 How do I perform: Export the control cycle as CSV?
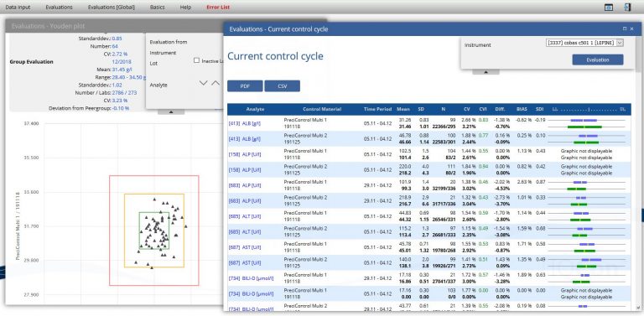pyautogui.click(x=282, y=86)
